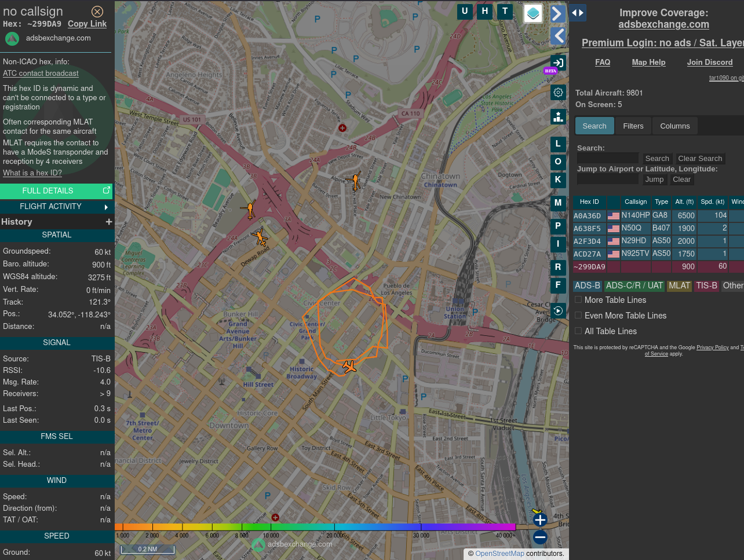Select ~299DA9 row in aircraft table
The image size is (744, 560).
(658, 267)
